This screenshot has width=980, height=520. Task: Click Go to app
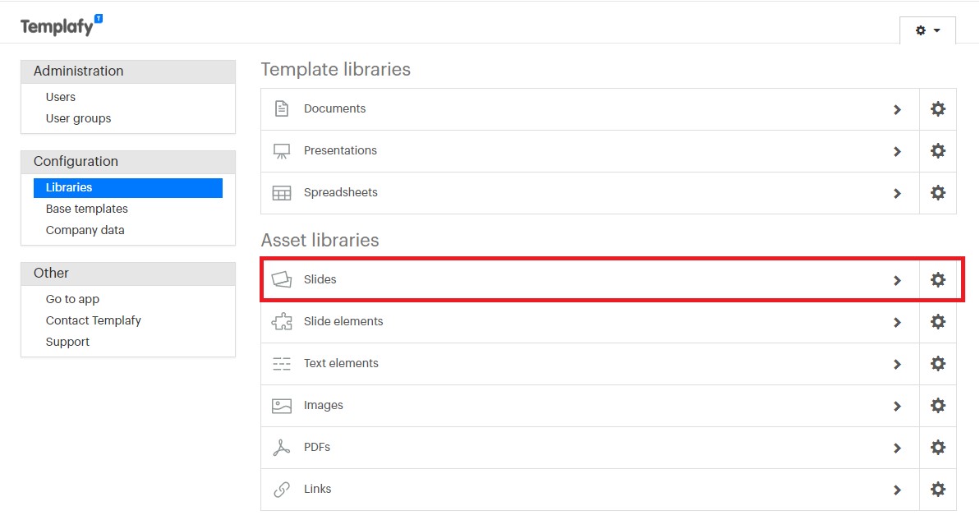71,298
